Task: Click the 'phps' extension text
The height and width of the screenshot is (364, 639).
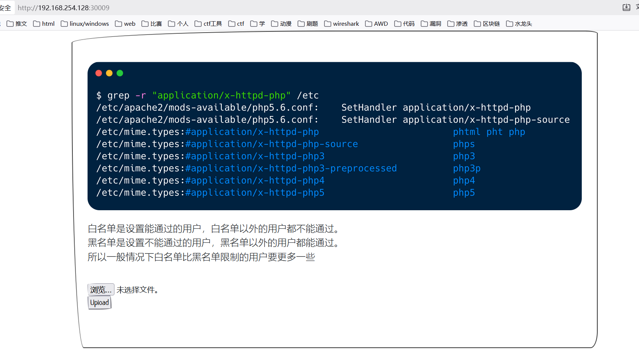Action: [464, 144]
